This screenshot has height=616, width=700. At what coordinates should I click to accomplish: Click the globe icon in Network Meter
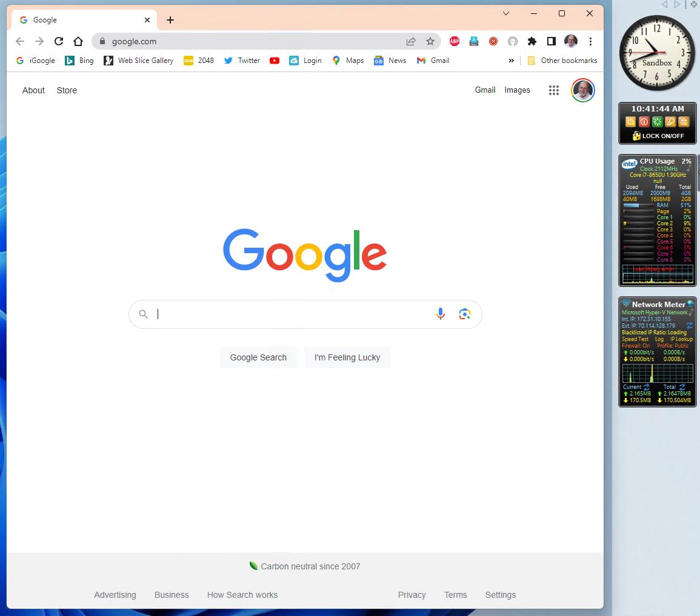tap(690, 304)
